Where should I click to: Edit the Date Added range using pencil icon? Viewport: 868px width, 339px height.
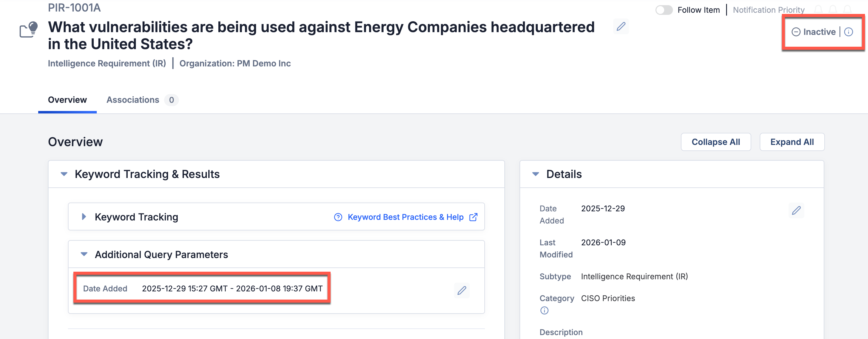tap(462, 290)
